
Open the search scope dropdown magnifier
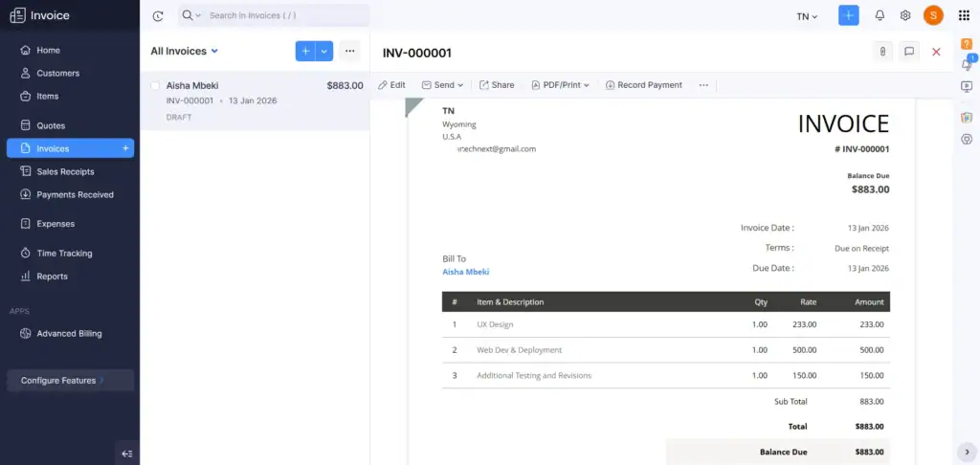[x=190, y=15]
